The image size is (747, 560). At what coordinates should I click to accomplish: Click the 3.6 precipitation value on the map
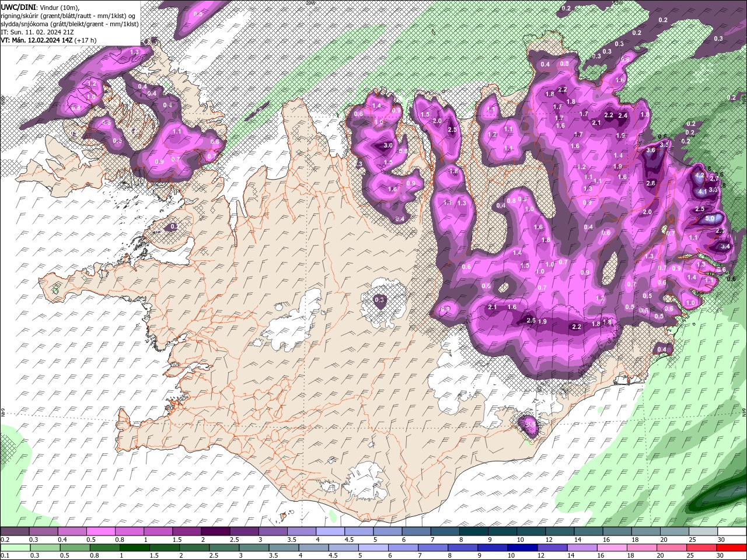point(651,150)
